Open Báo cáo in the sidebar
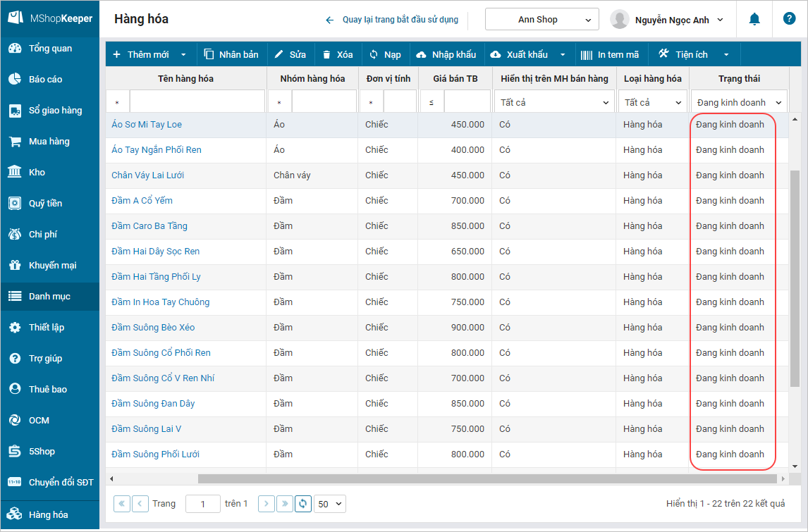 pyautogui.click(x=45, y=80)
